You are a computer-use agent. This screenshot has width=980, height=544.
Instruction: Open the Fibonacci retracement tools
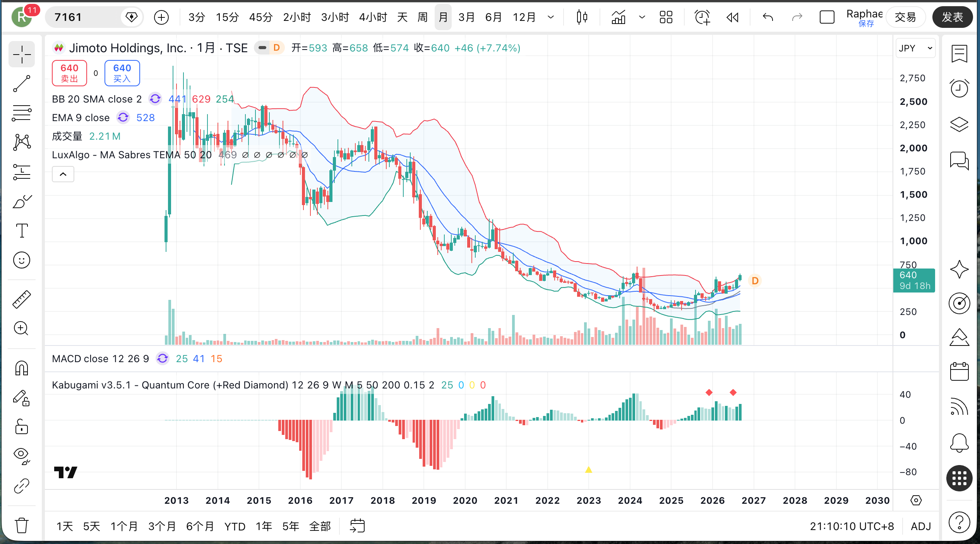coord(22,113)
